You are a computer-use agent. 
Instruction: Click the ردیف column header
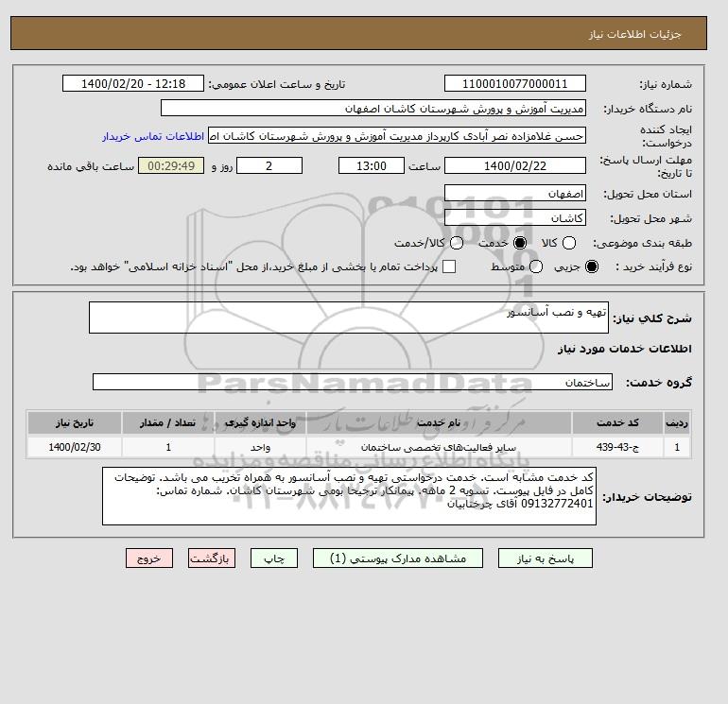pyautogui.click(x=677, y=422)
